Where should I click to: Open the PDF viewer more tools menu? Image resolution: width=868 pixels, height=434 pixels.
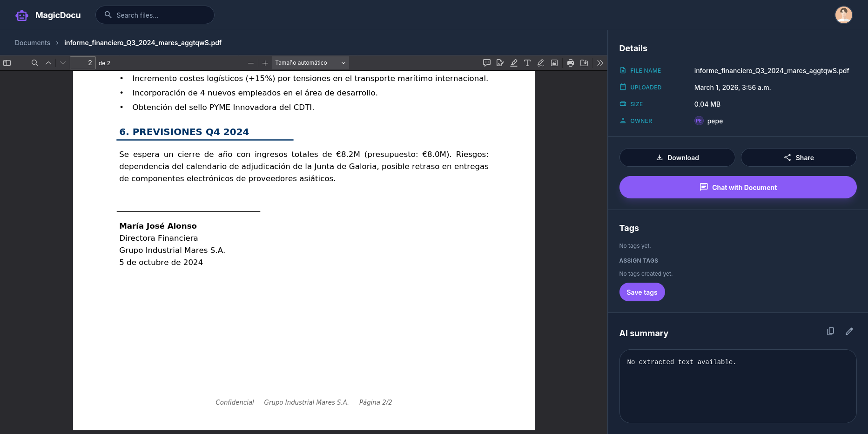point(600,63)
